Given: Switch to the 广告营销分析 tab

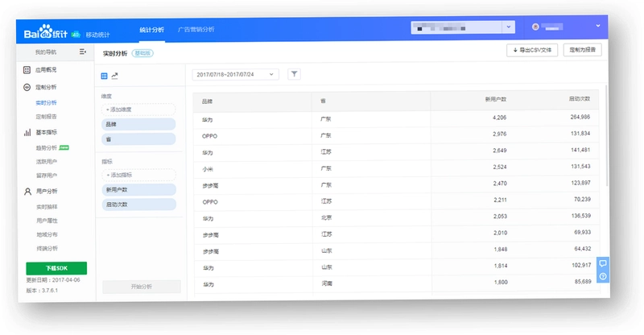Looking at the screenshot, I should pos(196,30).
